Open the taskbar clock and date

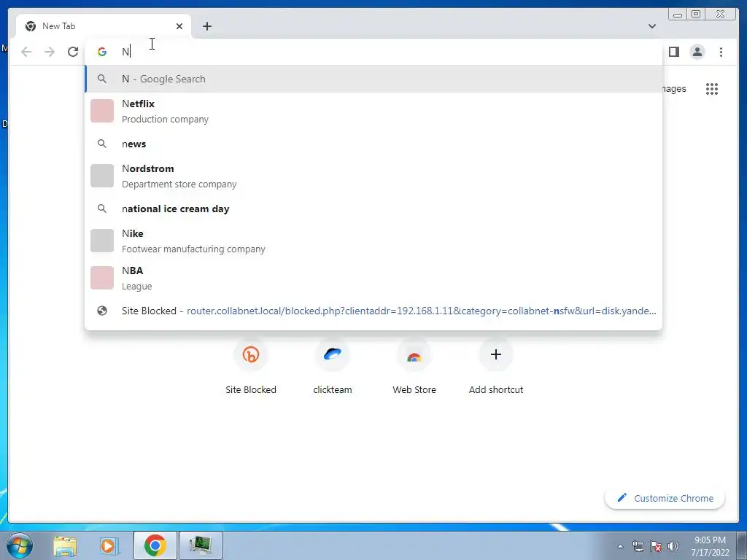tap(710, 546)
